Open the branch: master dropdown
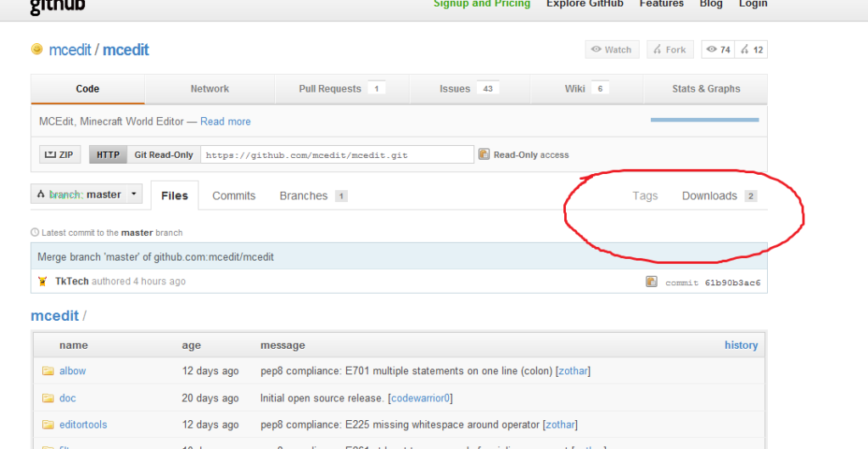Viewport: 868px width, 449px height. (x=87, y=194)
